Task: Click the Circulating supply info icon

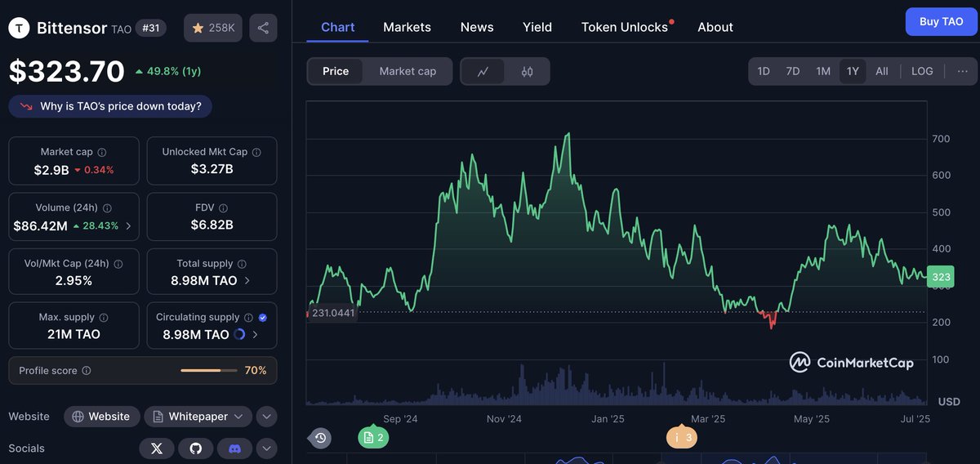Action: coord(248,317)
